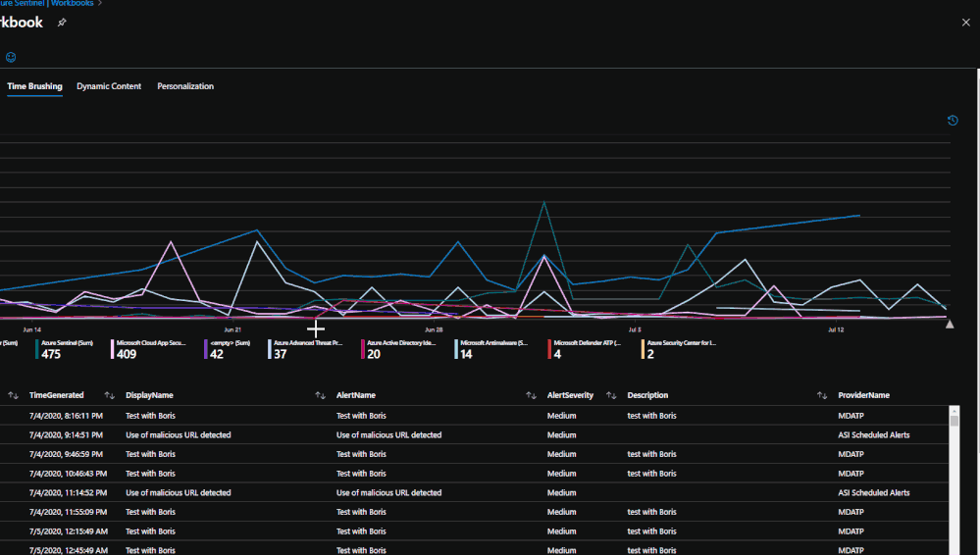Click ASI Scheduled Alerts in the 11:14:52 PM row
This screenshot has width=980, height=555.
click(x=874, y=492)
